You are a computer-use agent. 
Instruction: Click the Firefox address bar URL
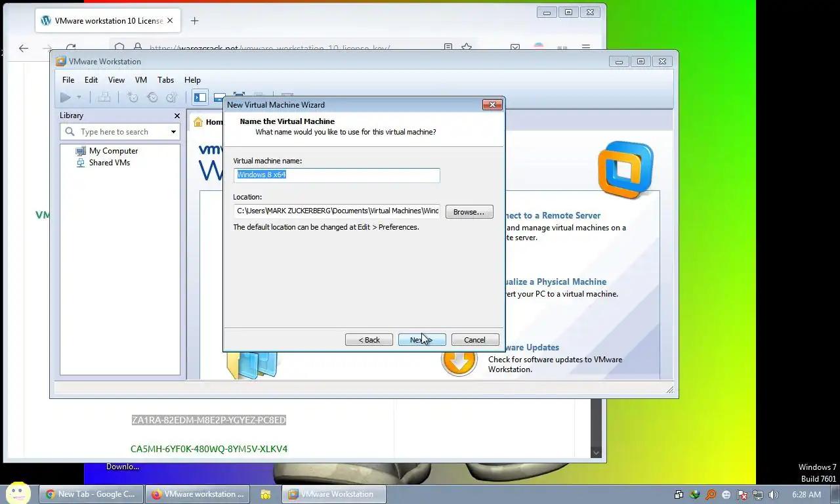point(270,48)
